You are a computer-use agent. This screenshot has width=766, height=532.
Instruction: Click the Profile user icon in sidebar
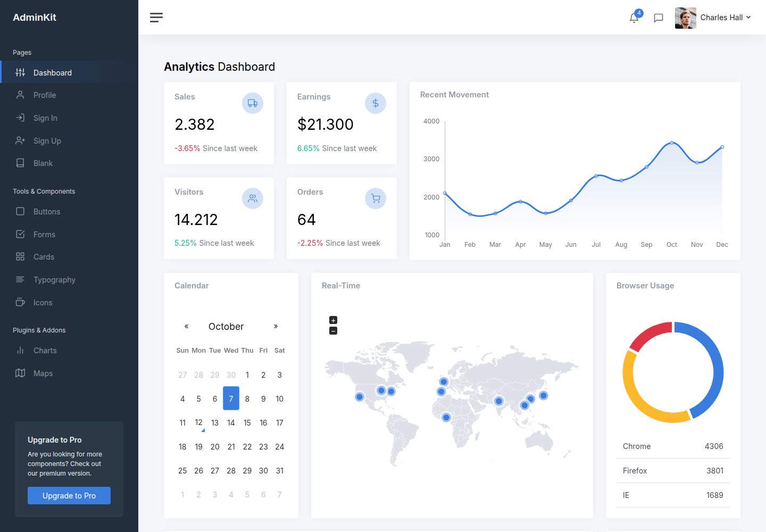pos(20,95)
